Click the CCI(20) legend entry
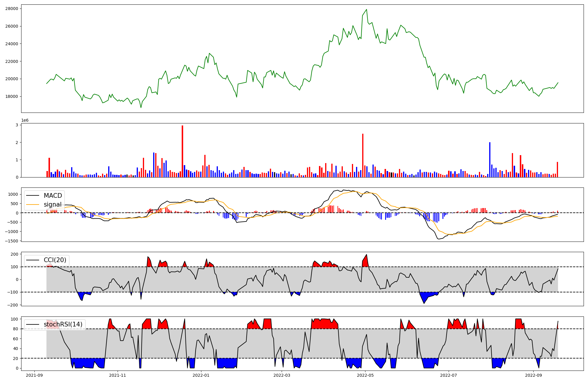This screenshot has width=588, height=382. 55,260
